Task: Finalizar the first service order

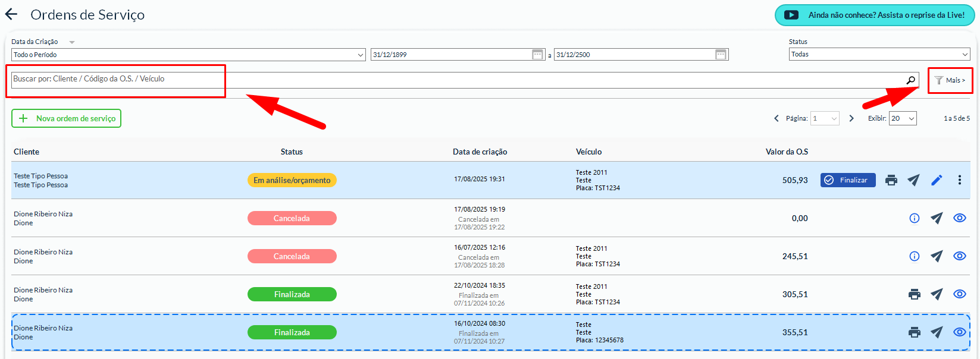Action: 847,180
